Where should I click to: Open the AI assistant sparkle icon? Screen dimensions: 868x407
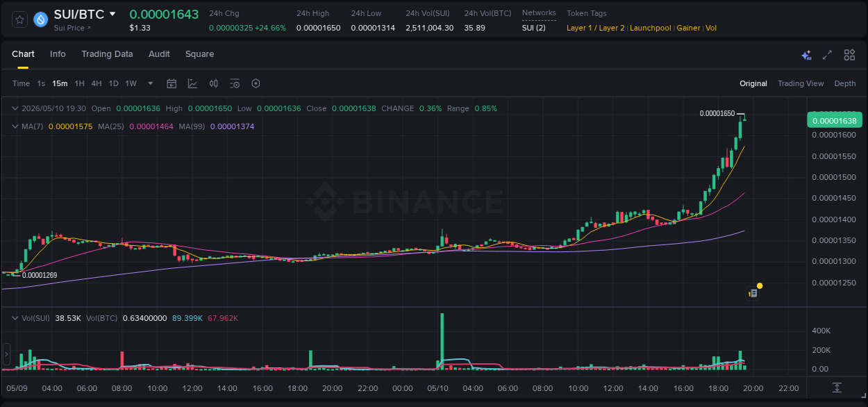pos(806,55)
